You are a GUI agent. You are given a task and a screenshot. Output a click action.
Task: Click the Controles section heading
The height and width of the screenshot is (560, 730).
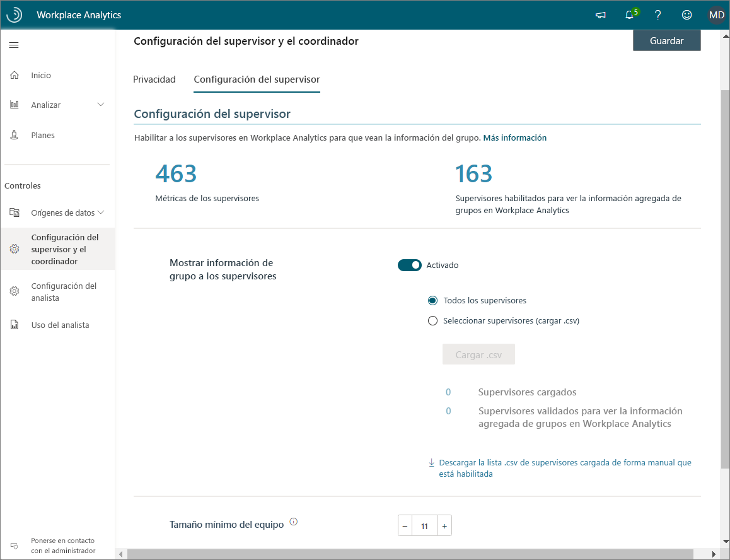click(22, 185)
